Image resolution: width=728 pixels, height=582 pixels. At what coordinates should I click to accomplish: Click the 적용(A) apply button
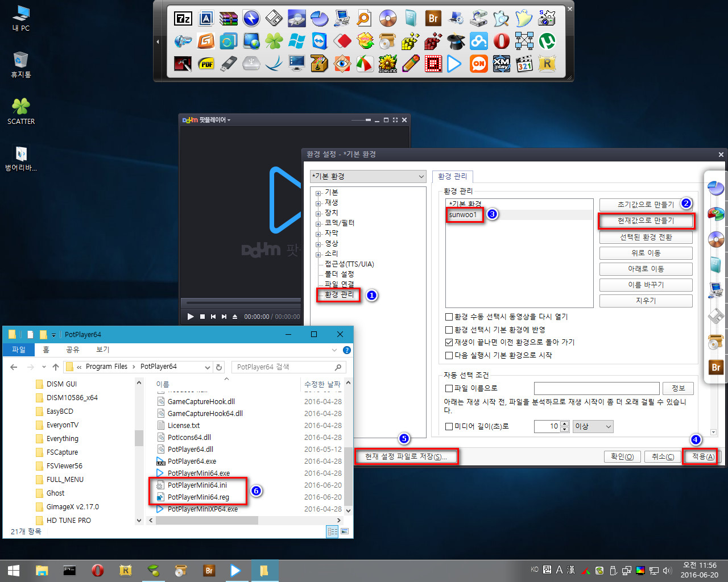pyautogui.click(x=704, y=456)
